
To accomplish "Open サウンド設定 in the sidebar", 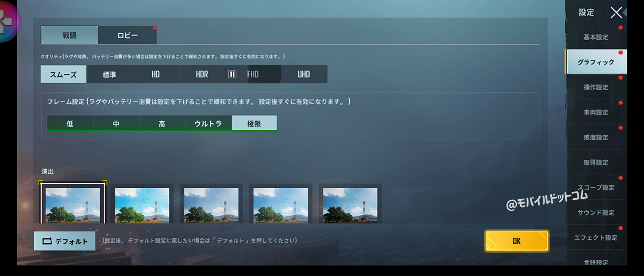I will 595,213.
